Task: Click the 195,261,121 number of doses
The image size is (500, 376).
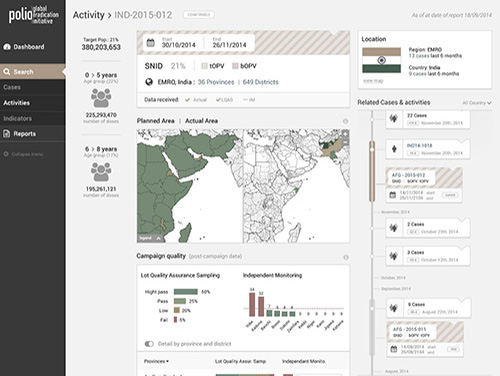Action: click(x=101, y=189)
